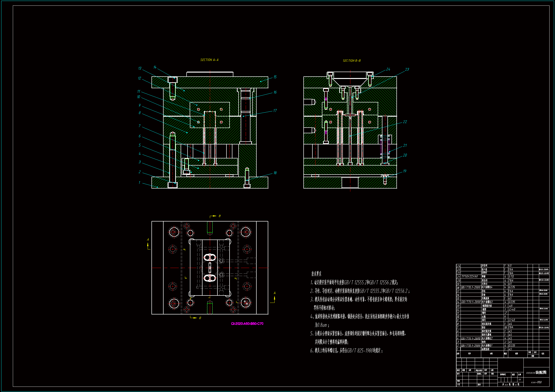This screenshot has height=392, width=555.
Task: Click technical requirement line 1 about GB/T 12555.2
Action: (x=354, y=282)
